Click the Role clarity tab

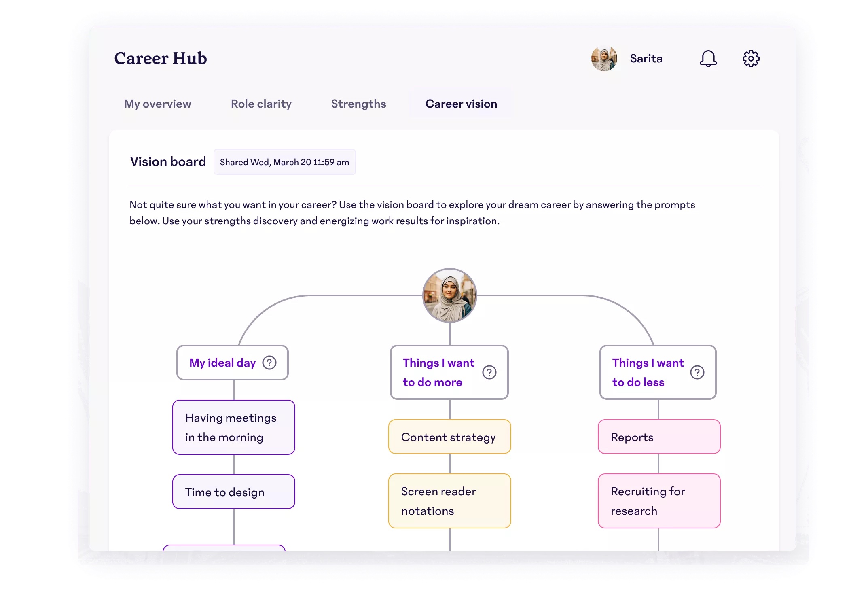pos(261,103)
